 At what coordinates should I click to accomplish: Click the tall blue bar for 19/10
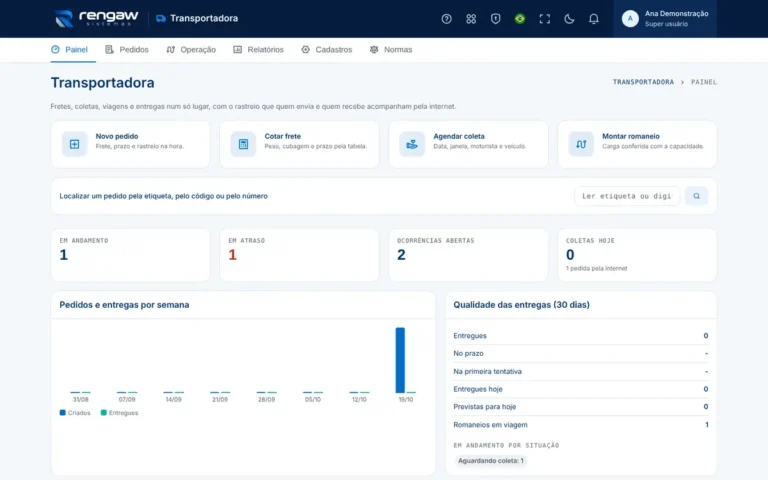point(400,360)
